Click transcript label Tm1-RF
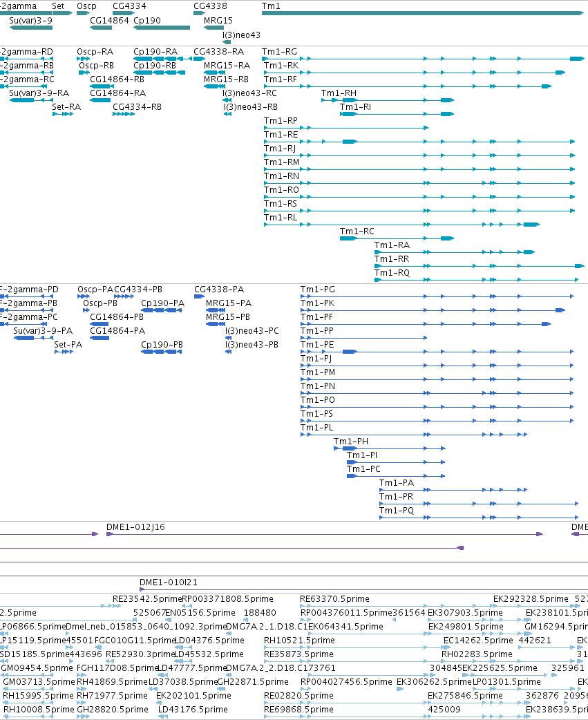 click(281, 79)
